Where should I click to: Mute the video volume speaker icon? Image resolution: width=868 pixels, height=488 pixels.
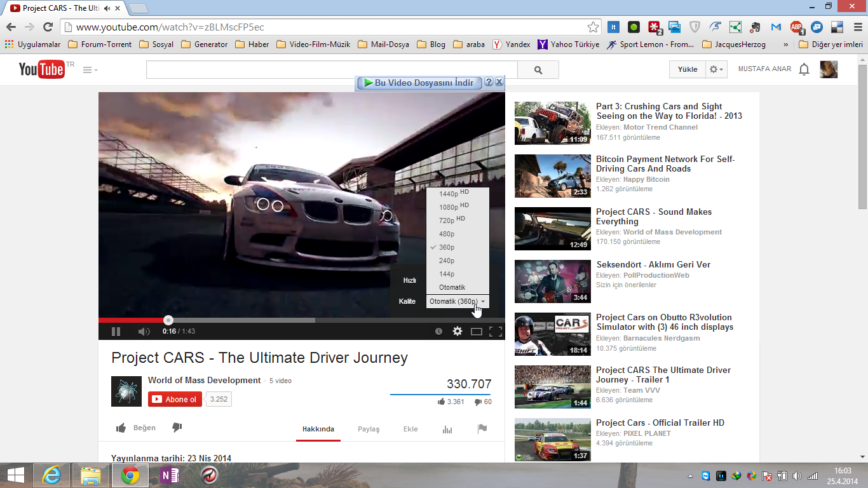[x=144, y=331]
